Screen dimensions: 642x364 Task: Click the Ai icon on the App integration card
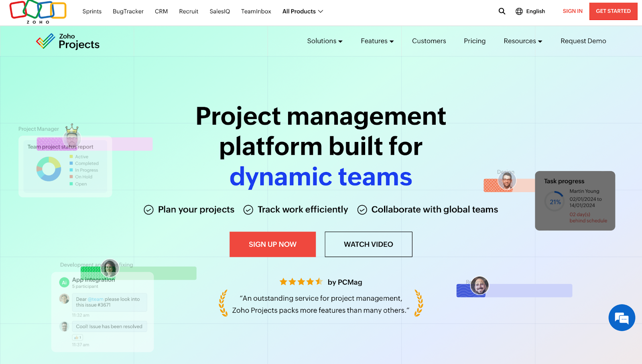tap(64, 282)
